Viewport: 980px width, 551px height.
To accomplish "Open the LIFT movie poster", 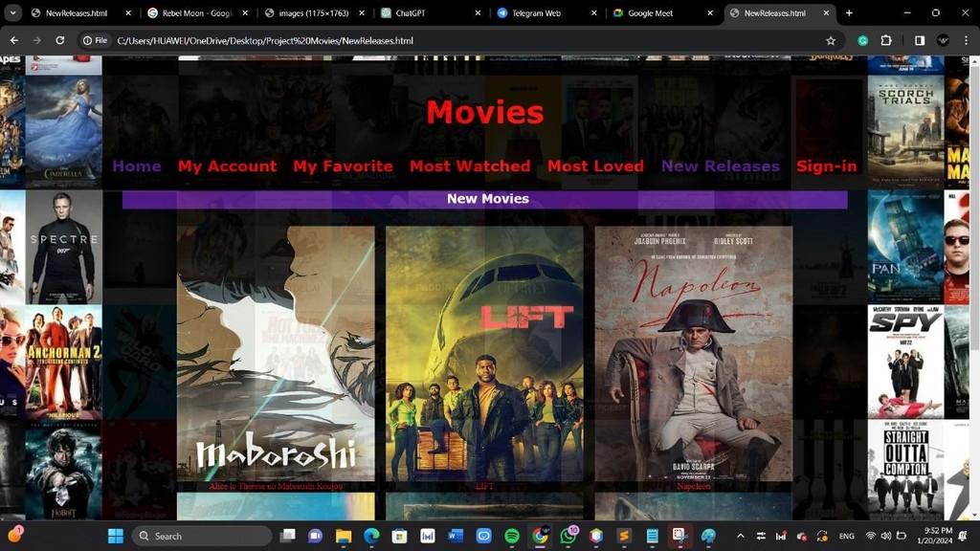I will 484,354.
